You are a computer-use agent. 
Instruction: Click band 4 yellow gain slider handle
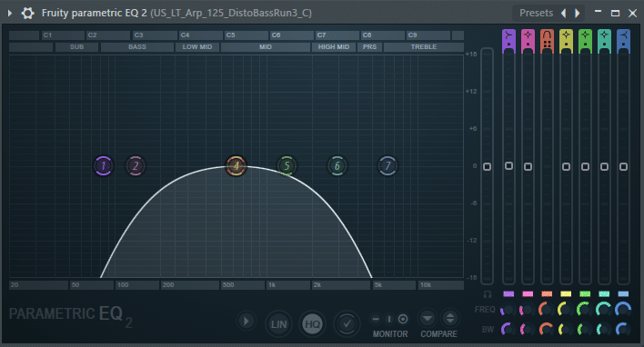pyautogui.click(x=566, y=166)
